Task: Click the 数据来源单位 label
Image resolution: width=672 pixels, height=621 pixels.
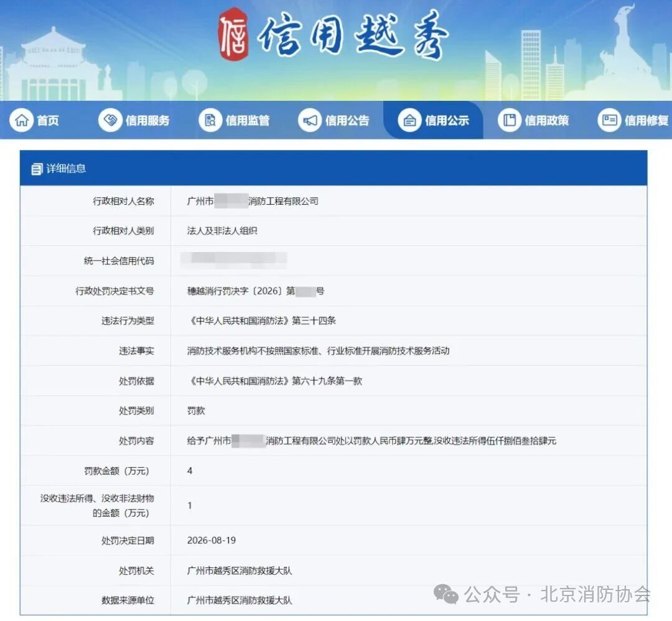Action: coord(128,600)
